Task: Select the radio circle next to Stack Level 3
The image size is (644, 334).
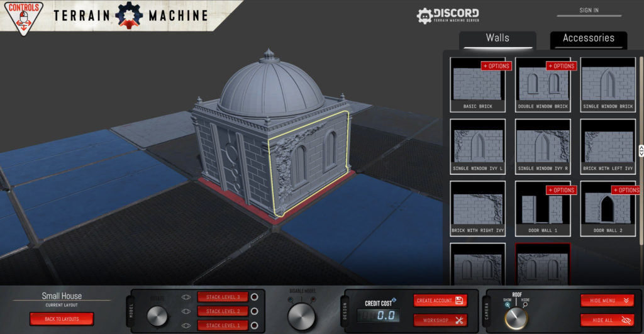Action: 255,297
